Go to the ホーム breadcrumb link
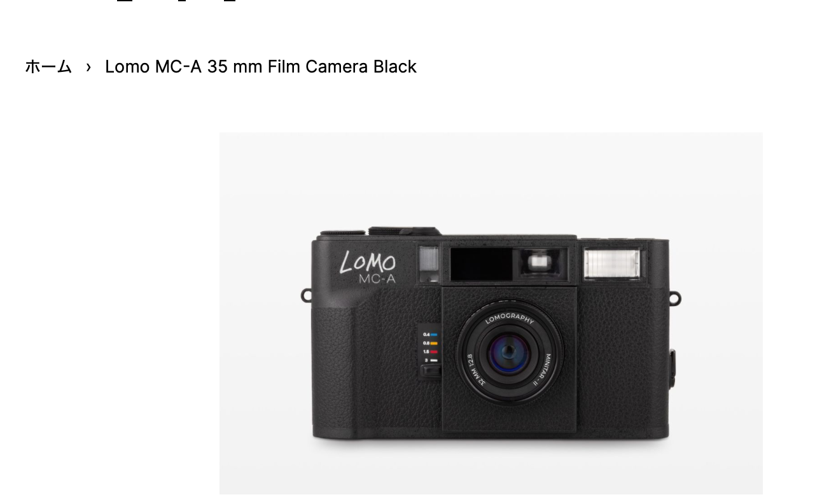 [48, 67]
